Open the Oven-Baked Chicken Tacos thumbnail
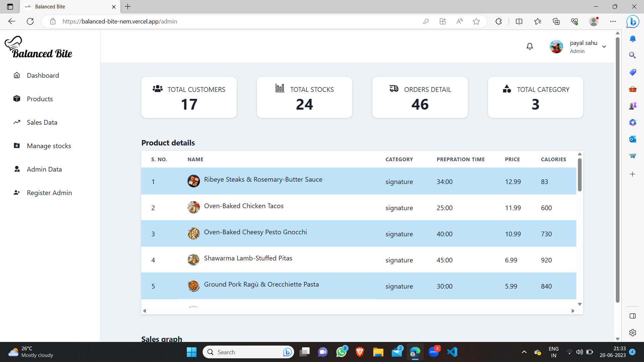Screen dimensions: 644x362 [x=194, y=207]
